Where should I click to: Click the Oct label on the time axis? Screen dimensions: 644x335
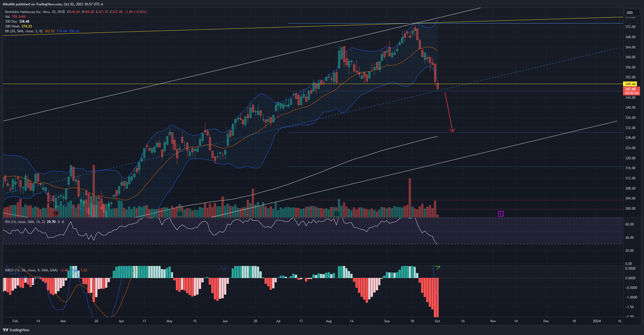point(437,321)
